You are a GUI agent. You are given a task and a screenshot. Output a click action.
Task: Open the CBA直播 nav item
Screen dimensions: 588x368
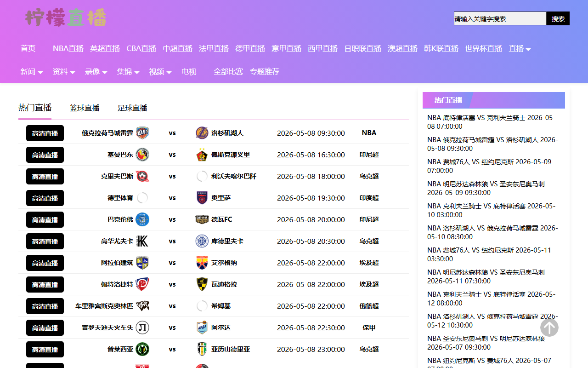click(x=141, y=49)
